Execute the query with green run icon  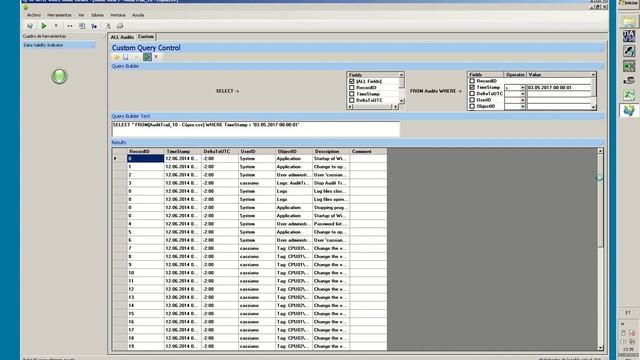[147, 57]
